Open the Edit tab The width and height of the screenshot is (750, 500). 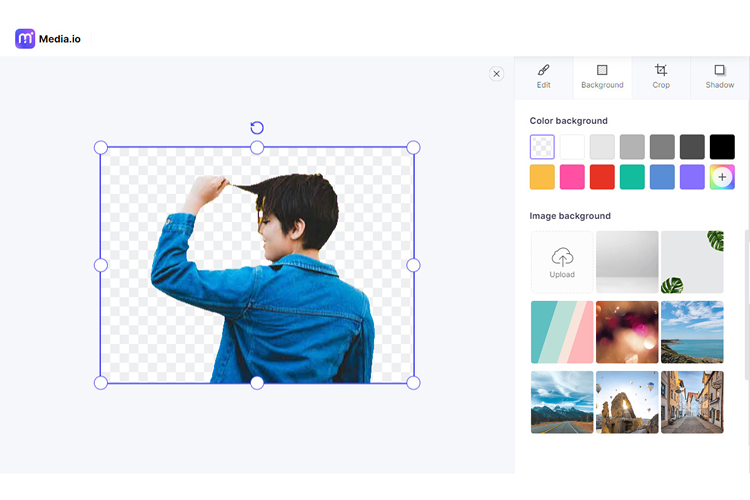click(543, 76)
